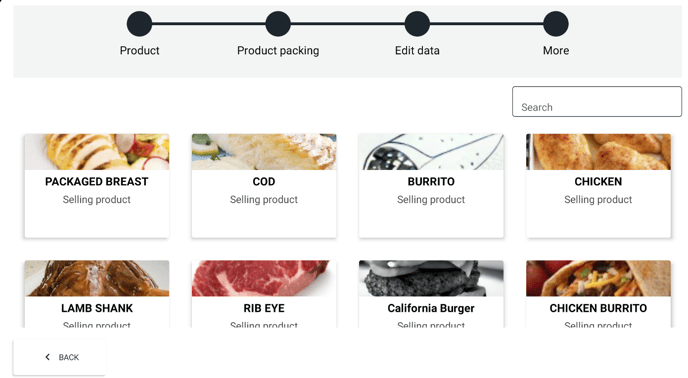Choose the BURRITO product card
This screenshot has height=378, width=688.
[431, 186]
